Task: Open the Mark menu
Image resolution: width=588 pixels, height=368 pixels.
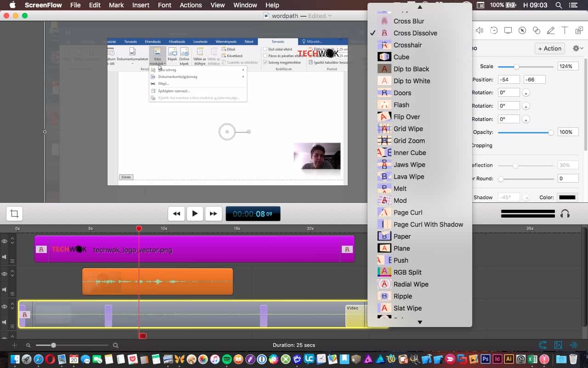Action: (x=116, y=5)
